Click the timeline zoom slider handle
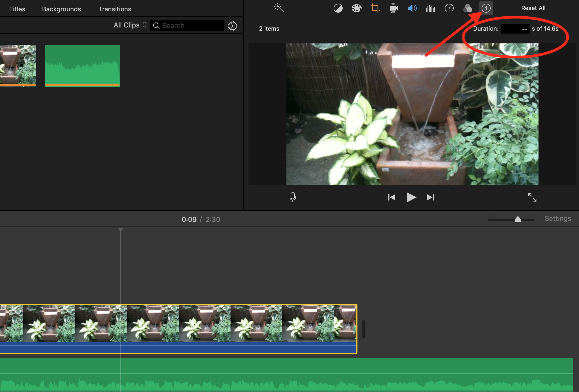Image resolution: width=579 pixels, height=392 pixels. pos(518,219)
